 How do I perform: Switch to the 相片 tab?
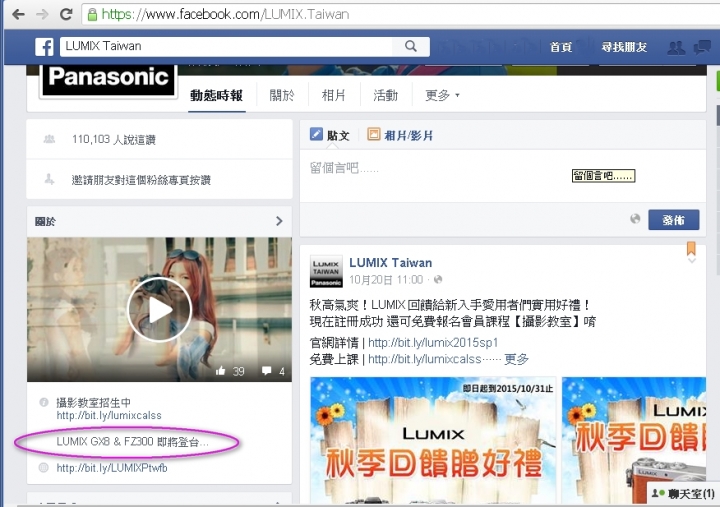pyautogui.click(x=333, y=96)
